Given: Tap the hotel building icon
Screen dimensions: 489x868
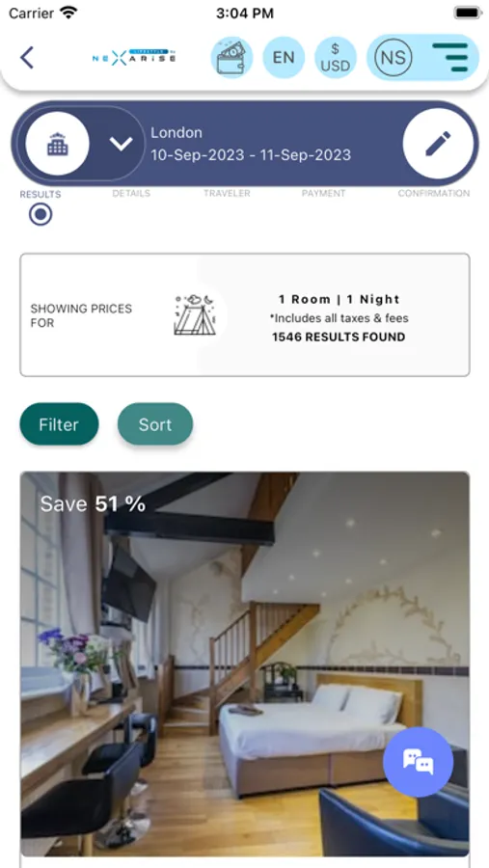Looking at the screenshot, I should 58,144.
